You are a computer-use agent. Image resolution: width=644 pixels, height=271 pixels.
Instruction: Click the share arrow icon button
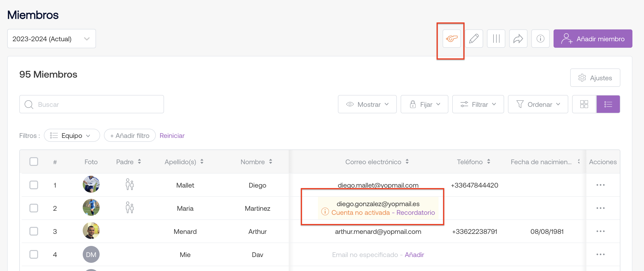[x=518, y=39]
